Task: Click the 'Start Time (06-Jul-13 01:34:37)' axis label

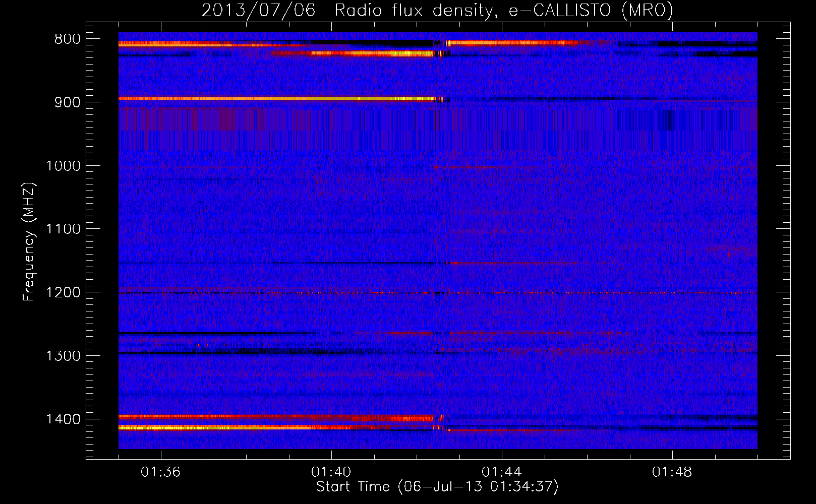Action: tap(437, 487)
